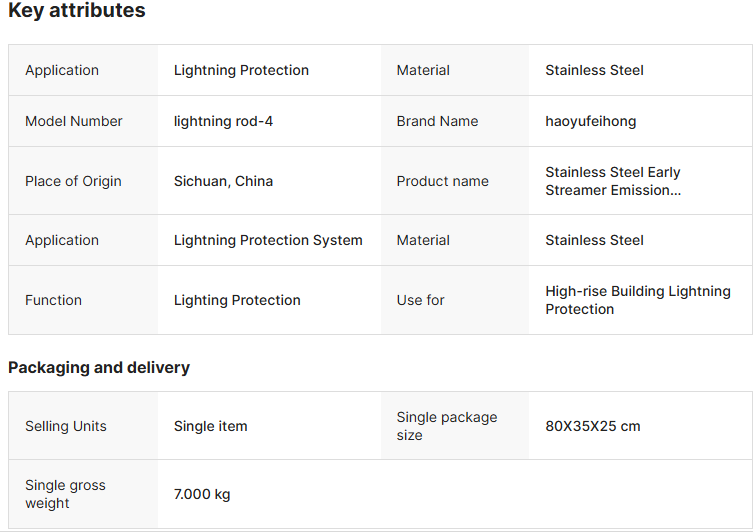
Task: Select the Product name label
Action: click(442, 181)
